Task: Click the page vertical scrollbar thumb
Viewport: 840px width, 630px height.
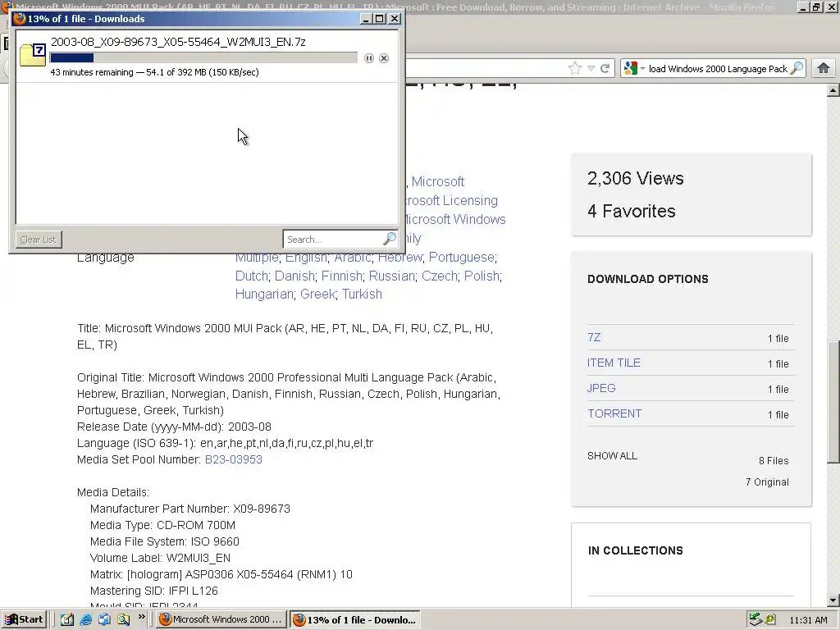Action: [x=833, y=402]
